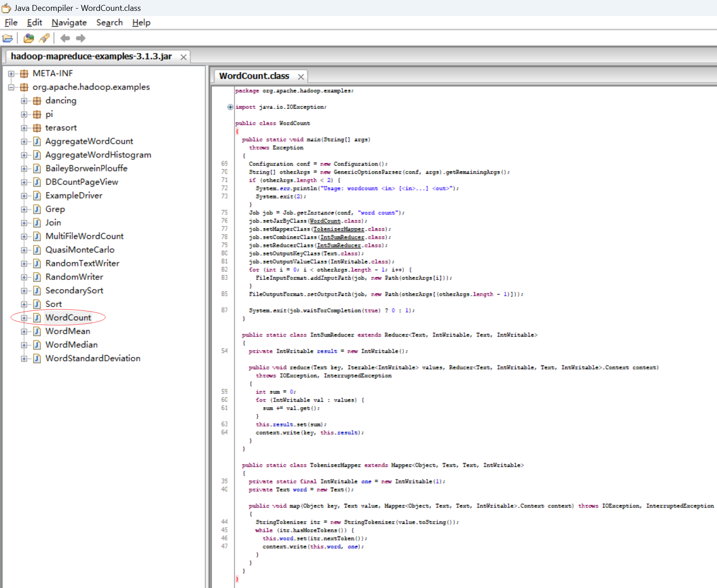717x588 pixels.
Task: Click the Join class file icon
Action: pyautogui.click(x=37, y=223)
